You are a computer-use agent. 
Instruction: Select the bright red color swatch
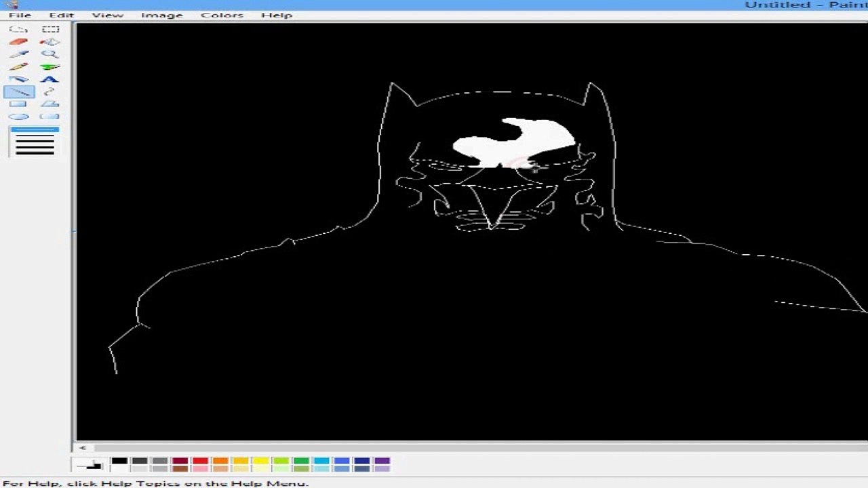pyautogui.click(x=200, y=461)
